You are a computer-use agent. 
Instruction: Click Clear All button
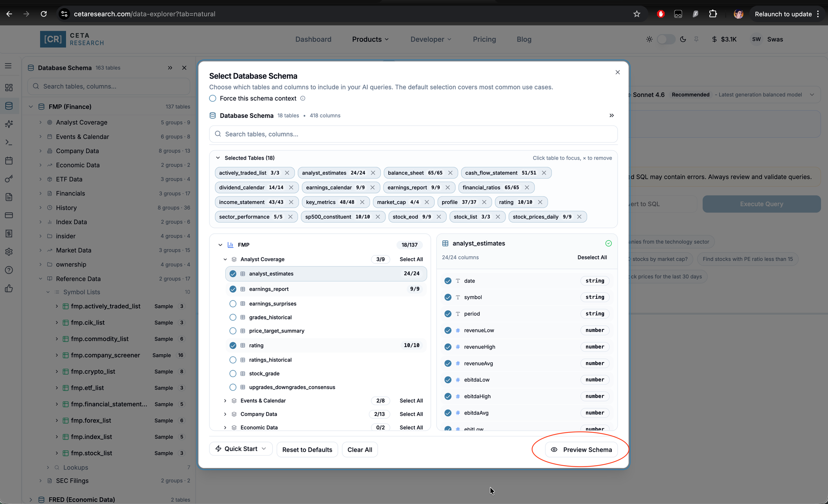[x=360, y=450]
